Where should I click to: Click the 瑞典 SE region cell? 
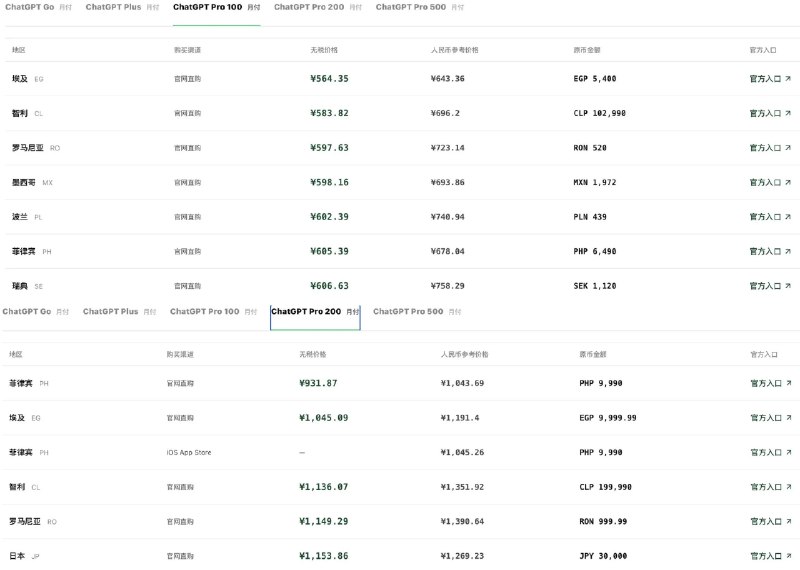click(27, 286)
